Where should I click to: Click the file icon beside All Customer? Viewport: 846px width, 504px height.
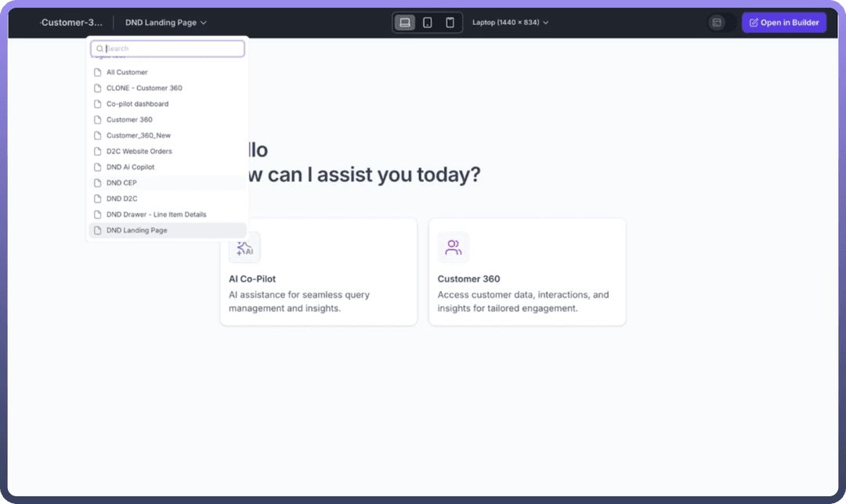point(98,72)
